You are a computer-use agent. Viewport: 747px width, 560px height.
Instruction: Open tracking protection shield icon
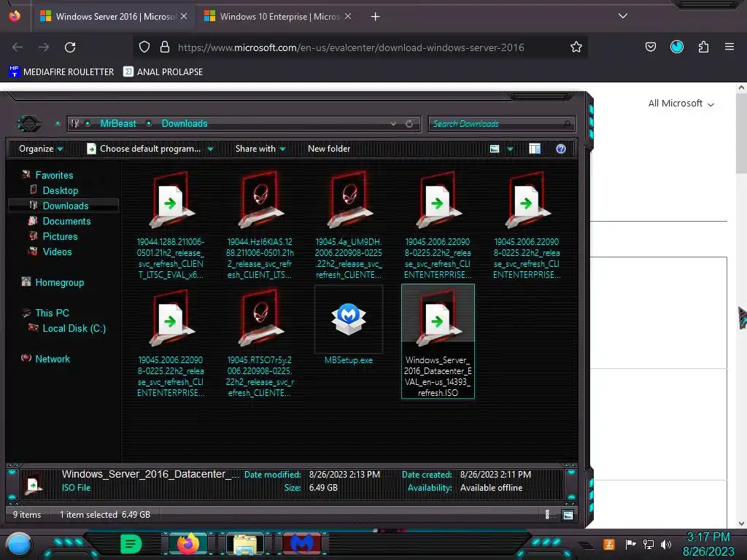click(x=144, y=47)
